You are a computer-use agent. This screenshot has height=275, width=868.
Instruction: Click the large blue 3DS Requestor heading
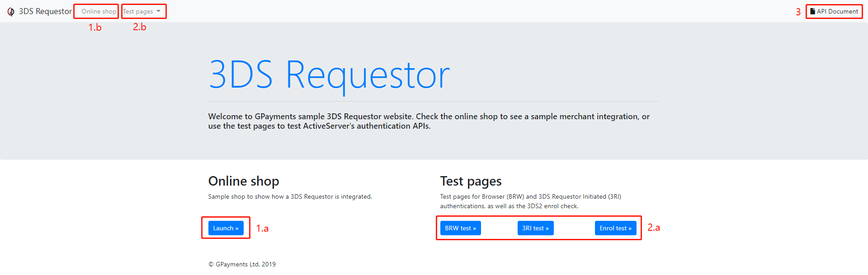[329, 75]
